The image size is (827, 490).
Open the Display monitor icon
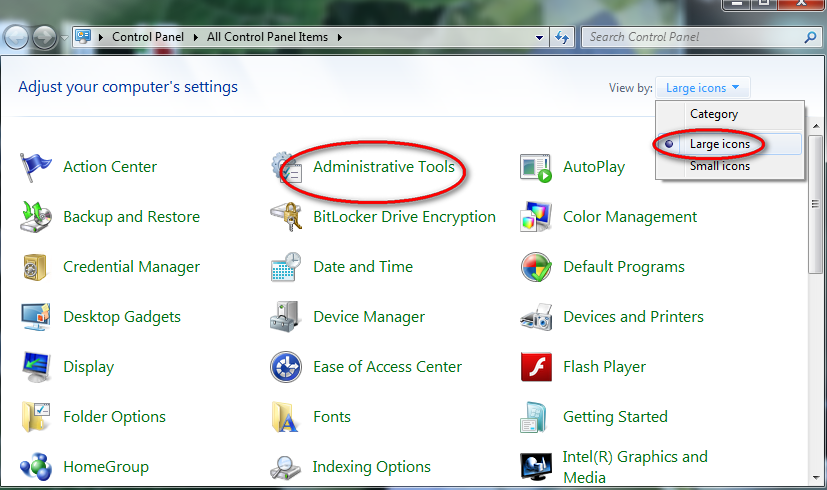click(x=36, y=367)
